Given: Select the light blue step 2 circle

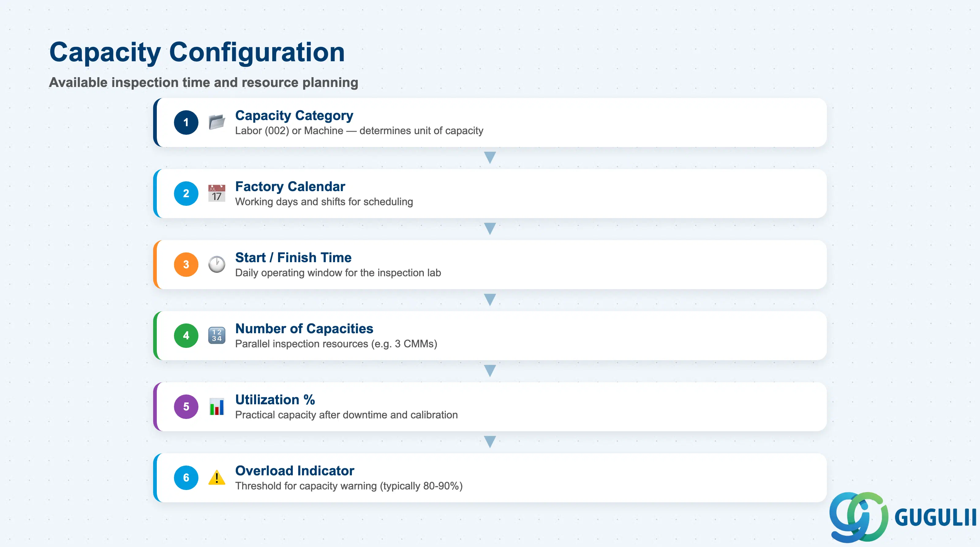Looking at the screenshot, I should pos(186,194).
